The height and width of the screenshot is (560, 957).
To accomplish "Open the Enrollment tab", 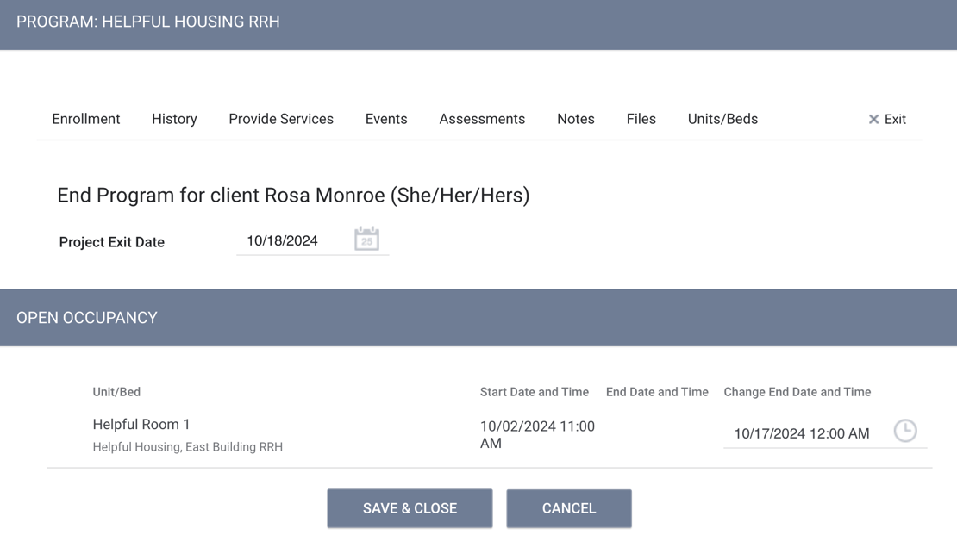I will pyautogui.click(x=85, y=119).
